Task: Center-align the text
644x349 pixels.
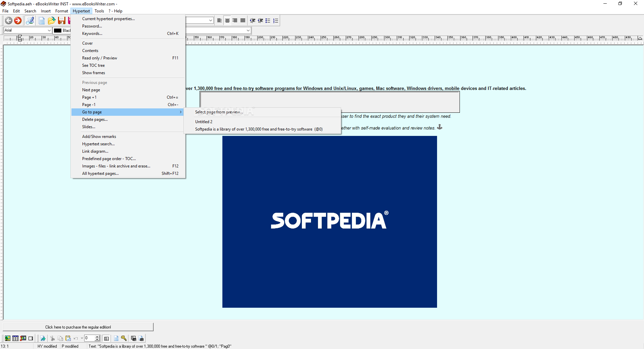Action: pos(227,21)
